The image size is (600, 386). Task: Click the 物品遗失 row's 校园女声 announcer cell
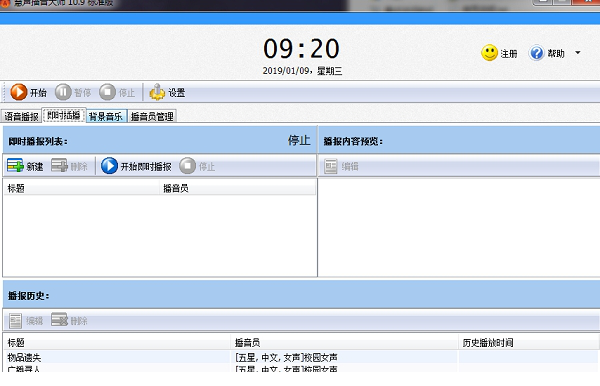click(x=344, y=358)
